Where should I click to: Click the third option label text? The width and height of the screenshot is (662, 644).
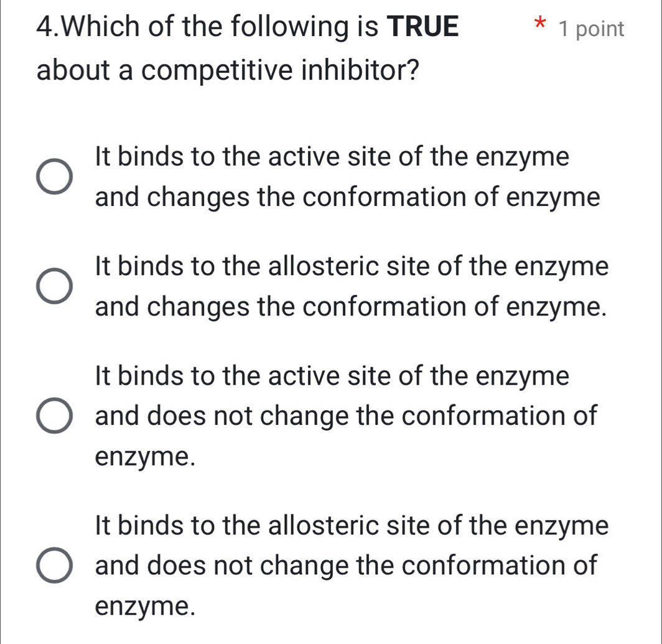tap(342, 416)
